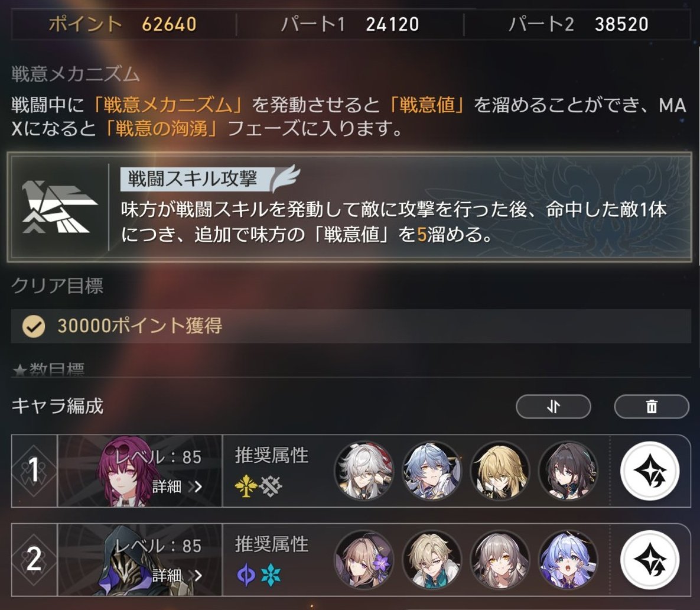Expand 詳細 for the level 85 Kafka boss
Screen dimensions: 700x610
[x=177, y=486]
